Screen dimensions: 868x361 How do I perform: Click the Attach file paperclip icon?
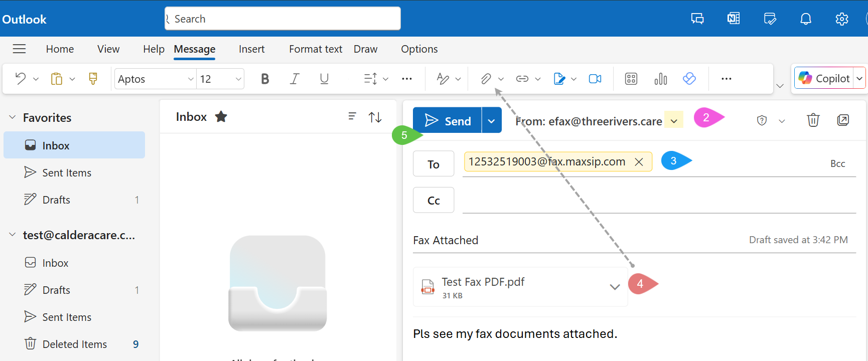coord(486,79)
